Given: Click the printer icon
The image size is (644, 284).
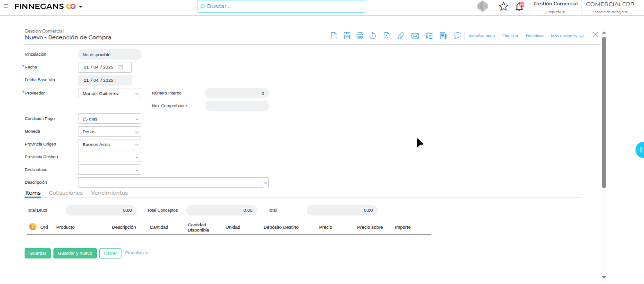Looking at the screenshot, I should tap(360, 36).
